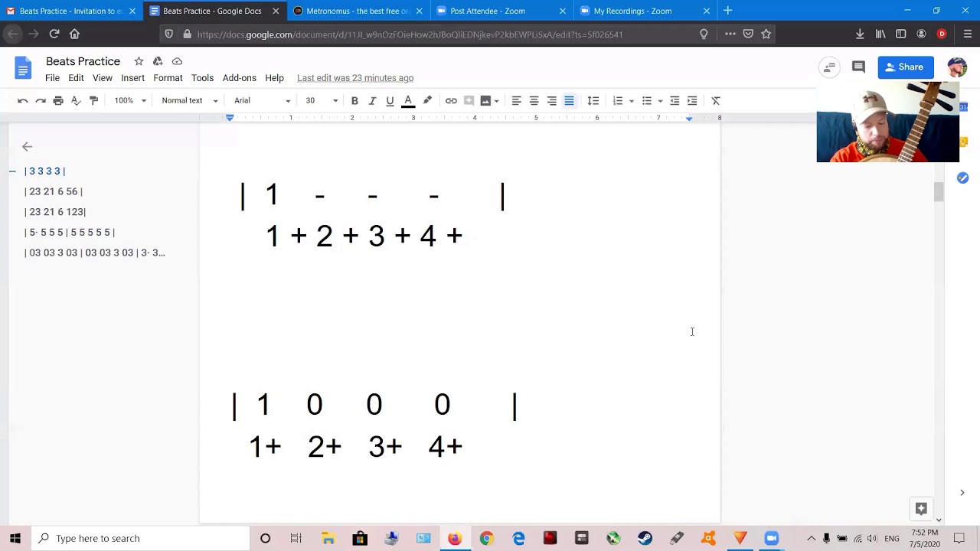980x551 pixels.
Task: Insert a link using the chain icon
Action: (x=451, y=100)
